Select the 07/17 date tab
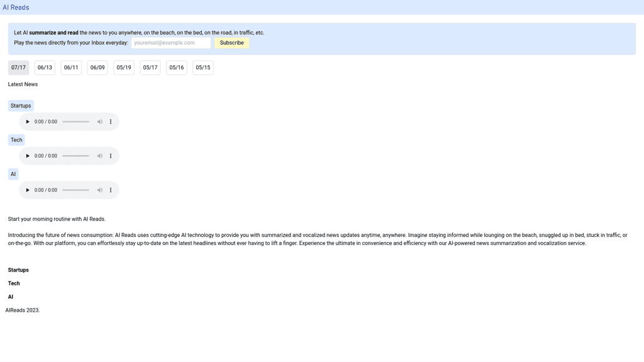This screenshot has height=362, width=644. click(x=18, y=68)
